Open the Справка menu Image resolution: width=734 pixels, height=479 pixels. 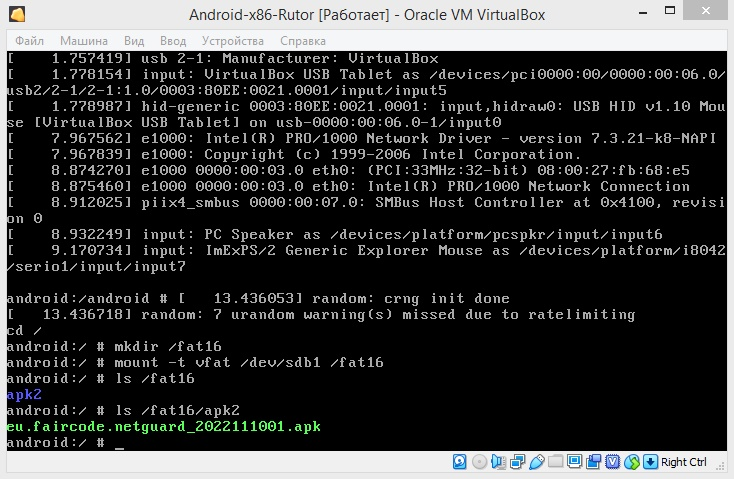coord(303,41)
